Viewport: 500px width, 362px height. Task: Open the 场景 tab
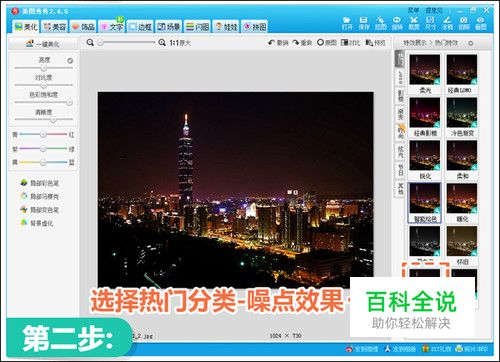(x=169, y=26)
